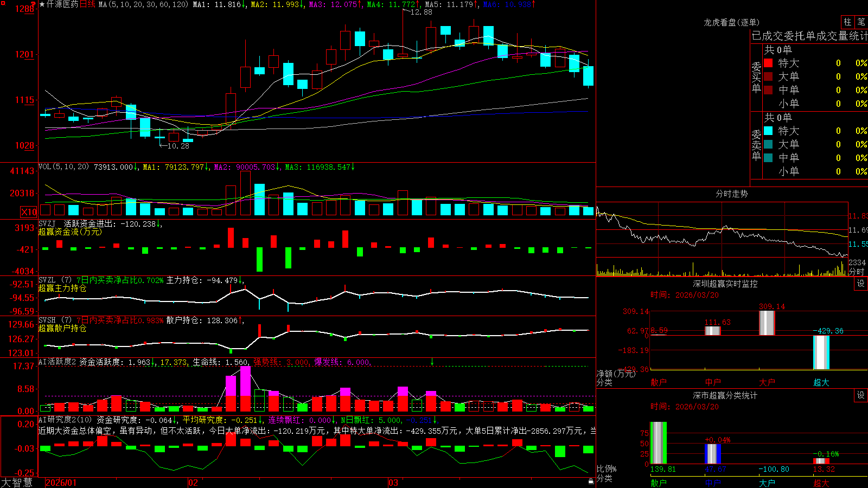Viewport: 868px width, 488px height.
Task: Click the 平均研究度 -0.251 value
Action: point(220,420)
